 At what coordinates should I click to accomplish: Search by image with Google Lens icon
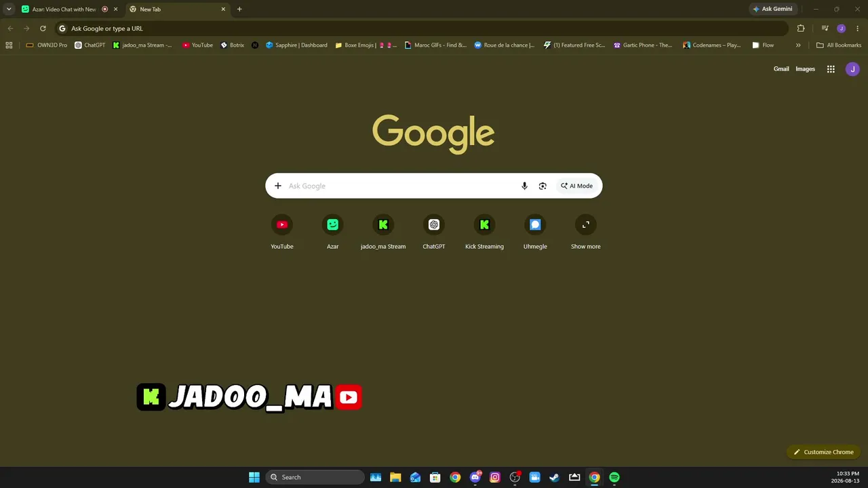click(x=542, y=186)
